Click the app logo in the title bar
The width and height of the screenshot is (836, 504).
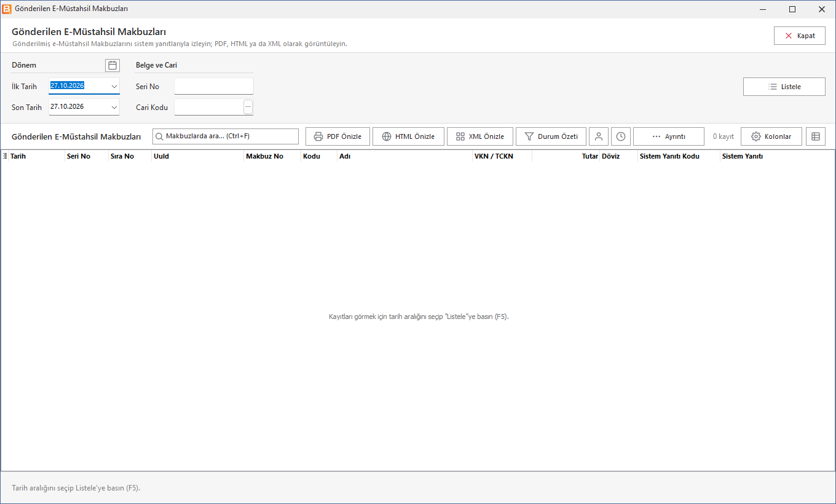[x=7, y=9]
